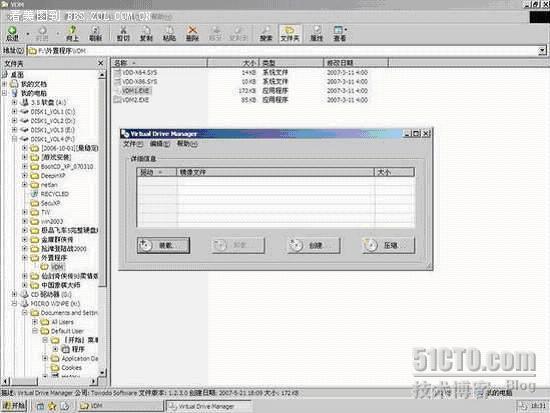
Task: Click the folder tree scroll-up arrow
Action: (102, 74)
